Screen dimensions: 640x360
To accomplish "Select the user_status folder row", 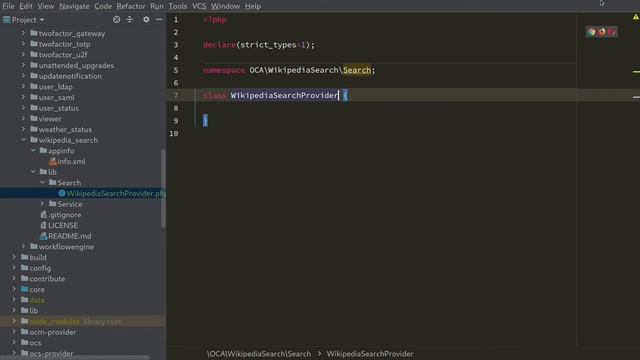I will tap(83, 108).
